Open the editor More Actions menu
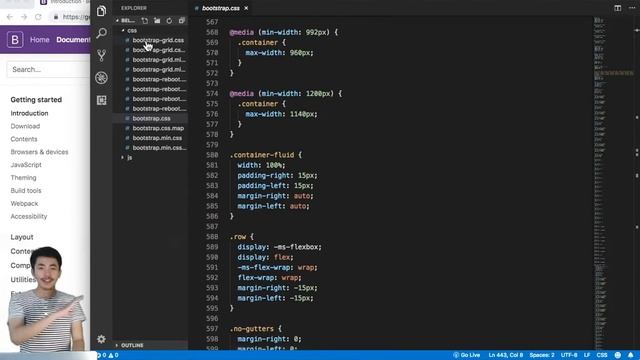The height and width of the screenshot is (360, 640). pyautogui.click(x=632, y=8)
